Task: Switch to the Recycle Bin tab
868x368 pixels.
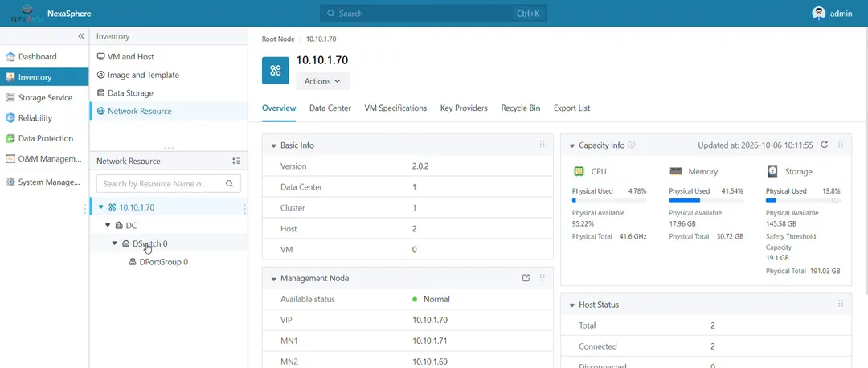Action: point(520,108)
